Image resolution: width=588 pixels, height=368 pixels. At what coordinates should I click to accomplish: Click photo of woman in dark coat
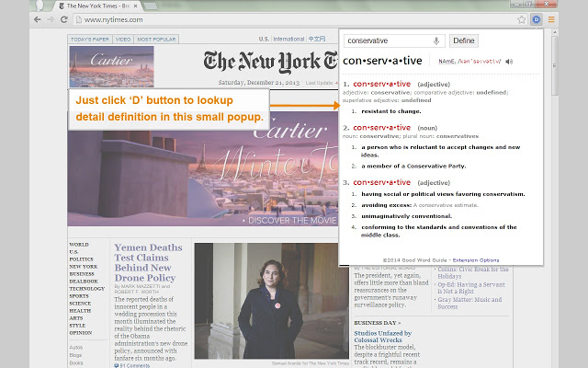[x=271, y=301]
